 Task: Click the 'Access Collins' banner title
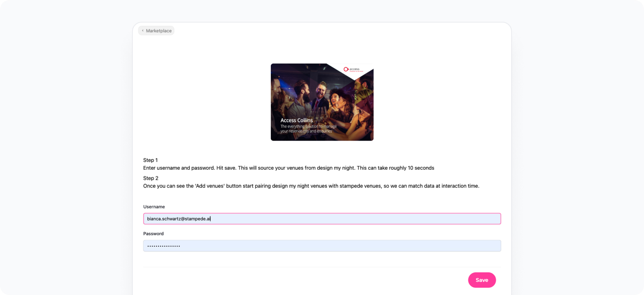297,120
